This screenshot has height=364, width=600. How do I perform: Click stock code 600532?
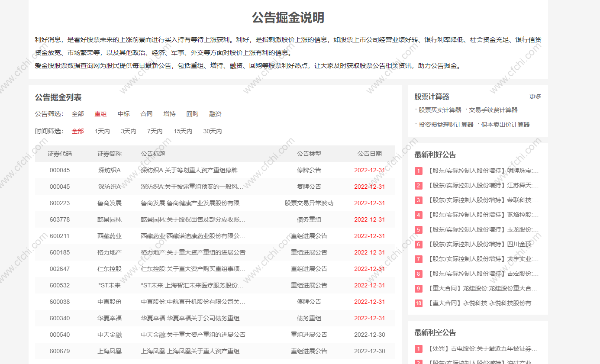[60, 285]
